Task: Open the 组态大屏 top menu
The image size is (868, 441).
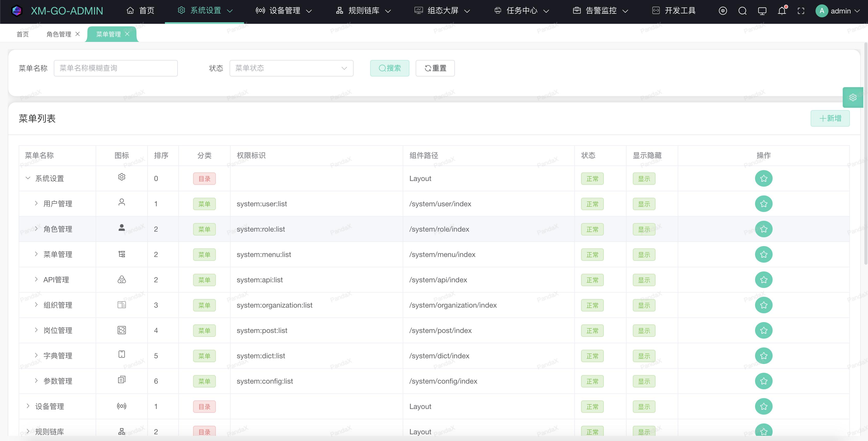Action: [x=442, y=11]
